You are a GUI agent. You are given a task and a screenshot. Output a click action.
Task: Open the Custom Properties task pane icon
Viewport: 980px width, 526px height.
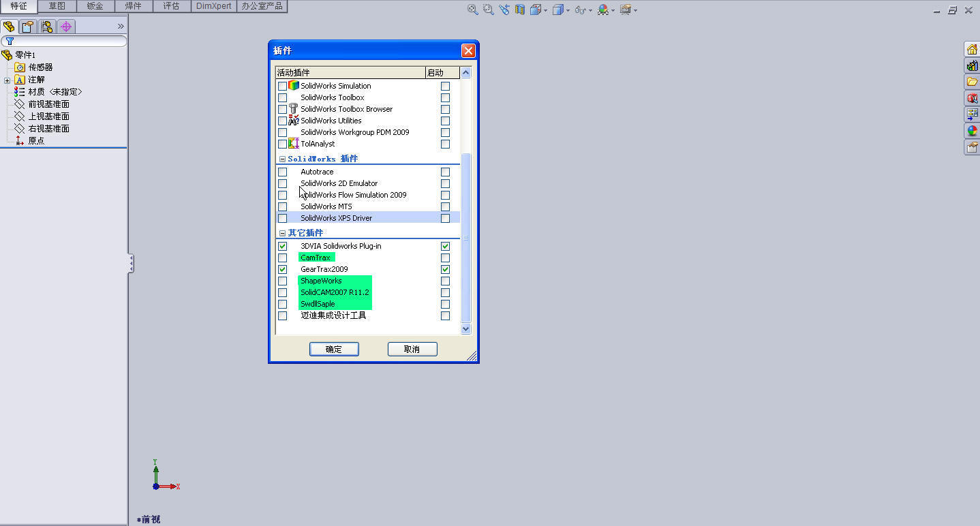pos(972,147)
